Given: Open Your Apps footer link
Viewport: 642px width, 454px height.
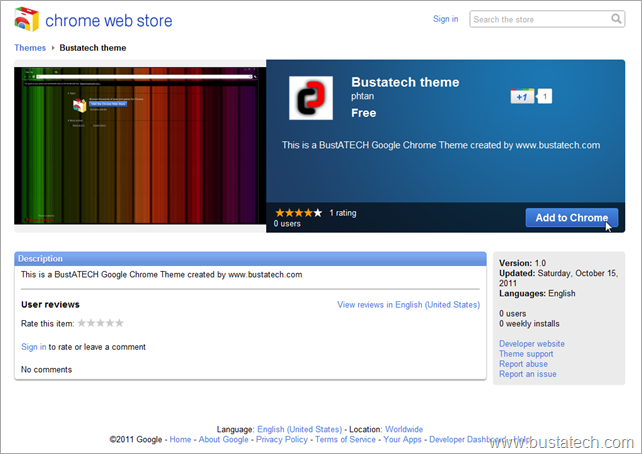Looking at the screenshot, I should [x=402, y=440].
